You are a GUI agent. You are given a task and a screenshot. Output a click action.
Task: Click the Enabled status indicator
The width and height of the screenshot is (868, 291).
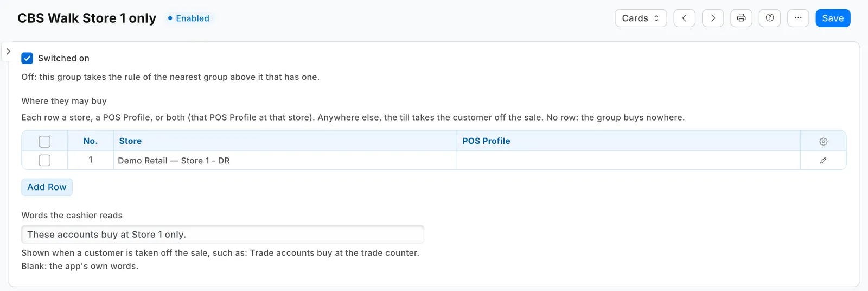pos(188,18)
